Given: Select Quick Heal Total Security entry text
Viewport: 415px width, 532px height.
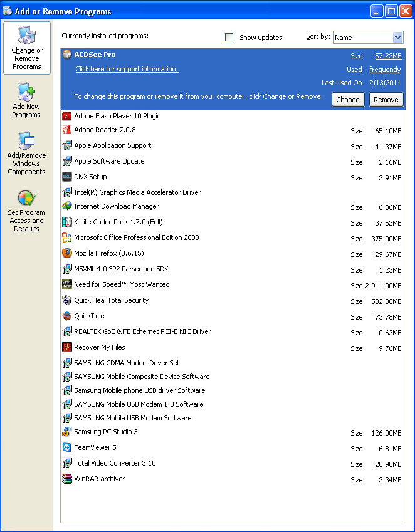Looking at the screenshot, I should click(x=112, y=300).
